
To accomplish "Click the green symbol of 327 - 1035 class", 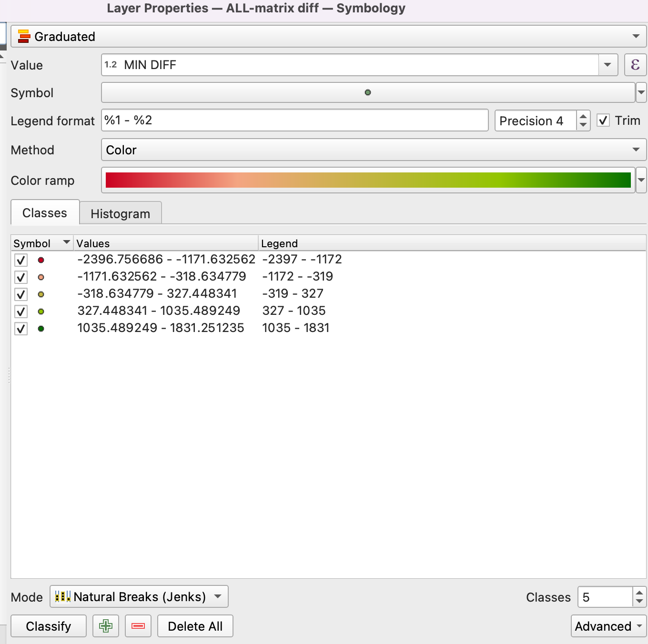I will [41, 312].
